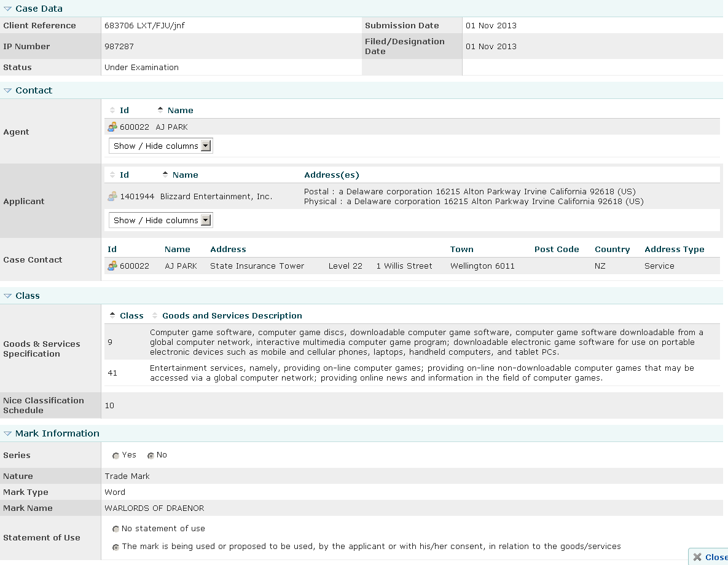Click State Insurance Tower address cell
The image size is (728, 565).
pyautogui.click(x=257, y=266)
